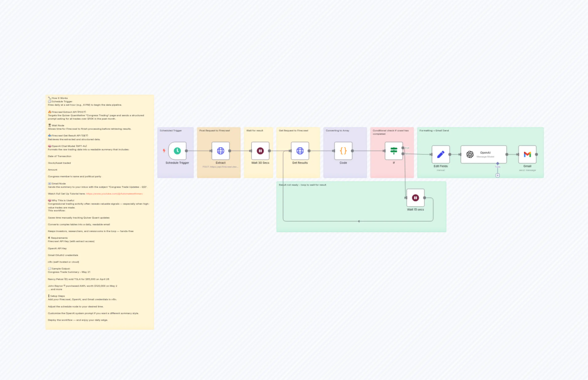
Task: Click the Gmail send message node
Action: coord(527,155)
